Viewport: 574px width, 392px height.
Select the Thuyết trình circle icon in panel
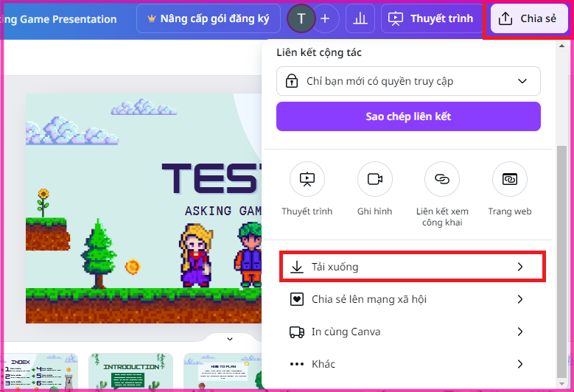coord(307,179)
